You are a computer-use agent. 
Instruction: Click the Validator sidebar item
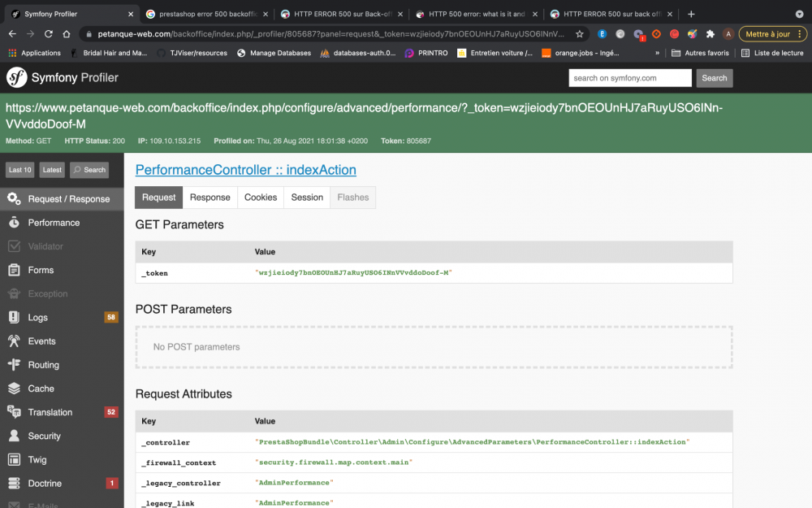tap(62, 246)
